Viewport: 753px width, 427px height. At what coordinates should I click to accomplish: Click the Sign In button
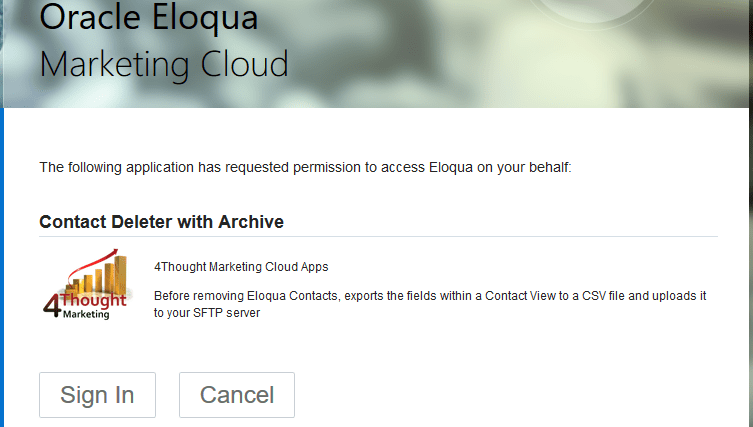tap(97, 395)
